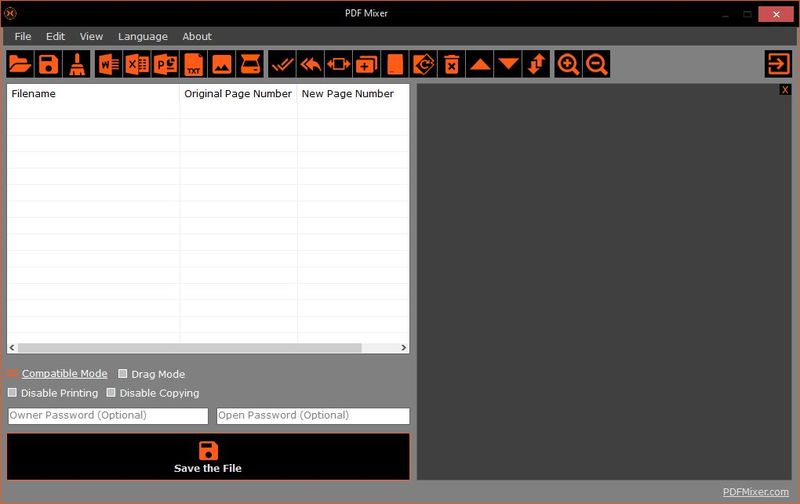Click the horizontal scrollbar thumb in list
Screen dimensions: 800x504
point(190,348)
